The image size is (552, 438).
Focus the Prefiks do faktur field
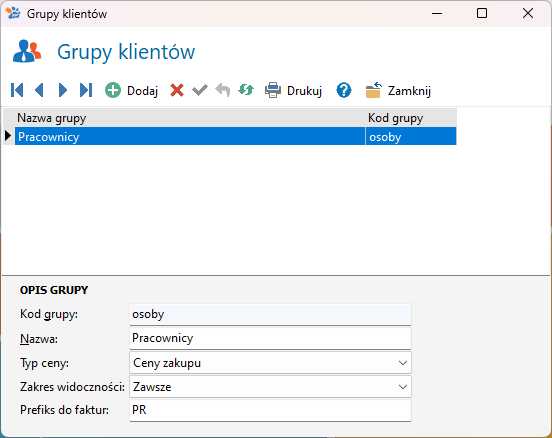270,410
